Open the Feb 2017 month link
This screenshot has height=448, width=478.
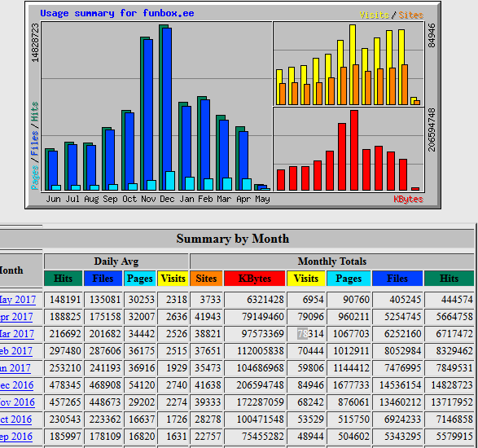click(16, 351)
